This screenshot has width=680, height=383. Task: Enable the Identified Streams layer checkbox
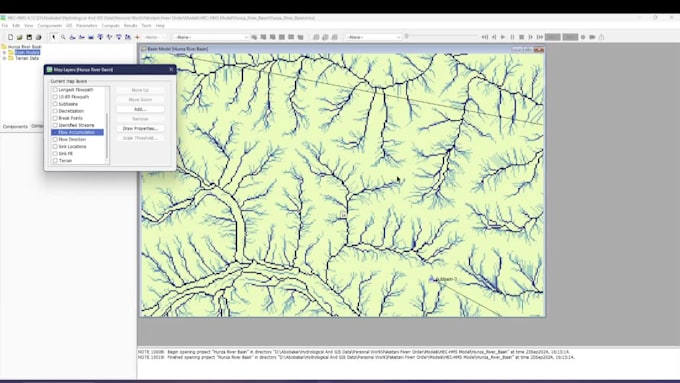point(55,125)
